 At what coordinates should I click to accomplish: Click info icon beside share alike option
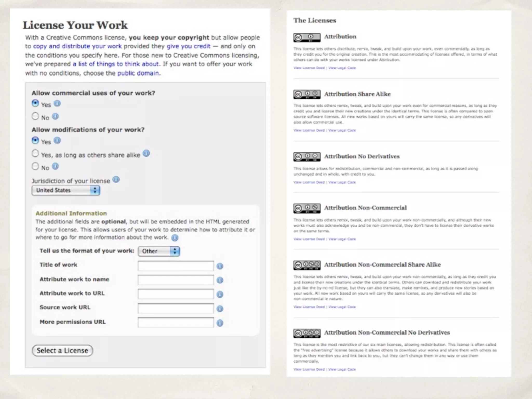146,154
